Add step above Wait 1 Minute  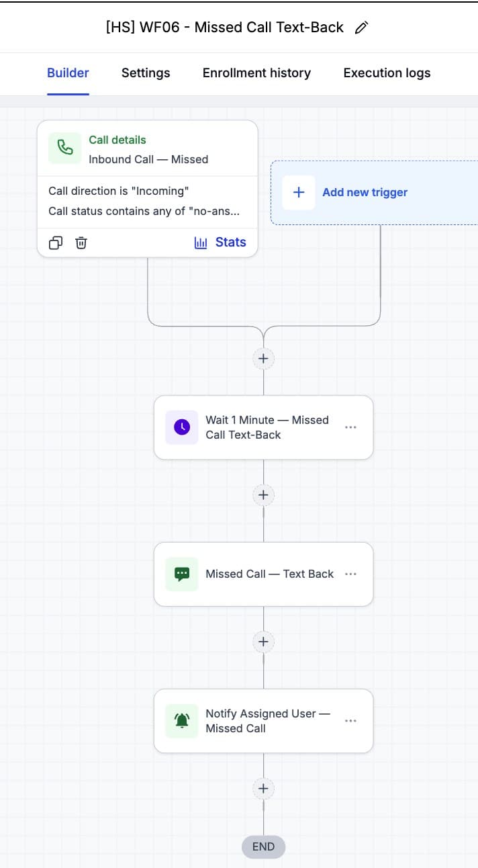coord(263,359)
